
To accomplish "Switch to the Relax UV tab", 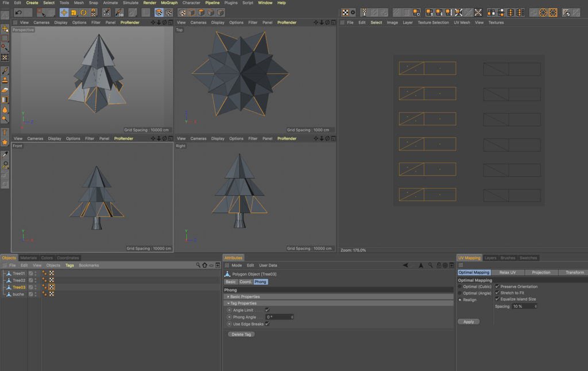I will click(x=508, y=272).
